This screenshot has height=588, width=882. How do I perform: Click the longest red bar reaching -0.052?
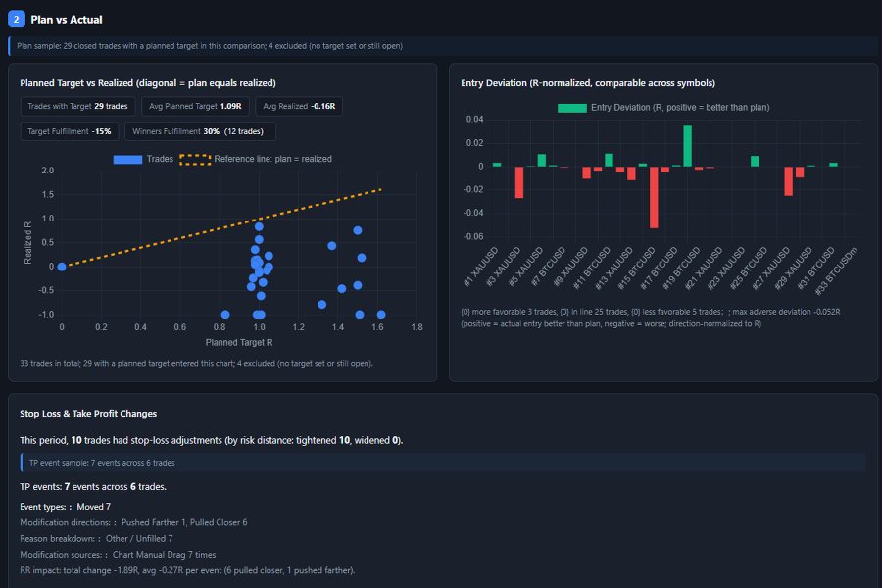point(654,197)
